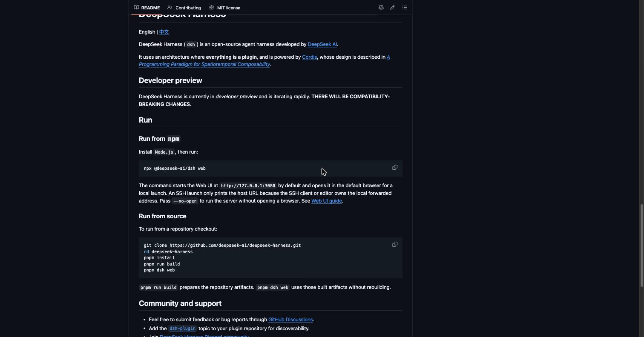The width and height of the screenshot is (644, 337).
Task: Open the README outline list icon
Action: [x=405, y=8]
